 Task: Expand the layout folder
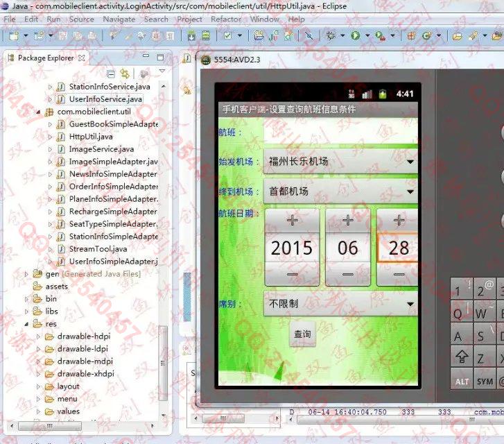38,386
